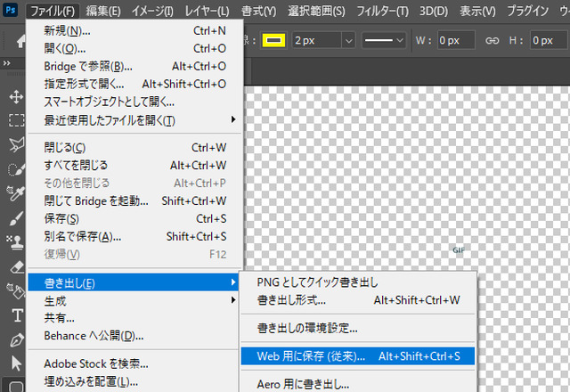
Task: Click the H height input field
Action: click(x=549, y=40)
